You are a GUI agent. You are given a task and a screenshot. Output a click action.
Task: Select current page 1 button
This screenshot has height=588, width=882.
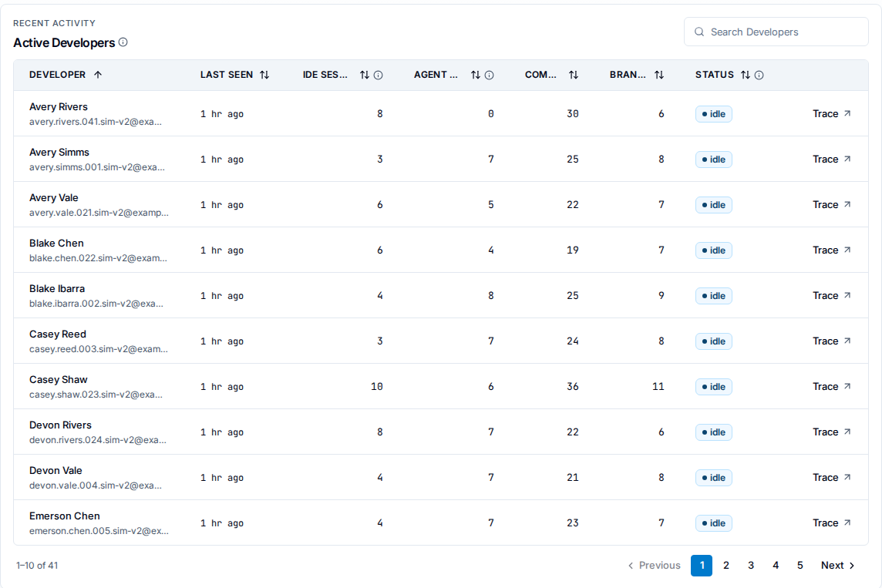coord(702,566)
